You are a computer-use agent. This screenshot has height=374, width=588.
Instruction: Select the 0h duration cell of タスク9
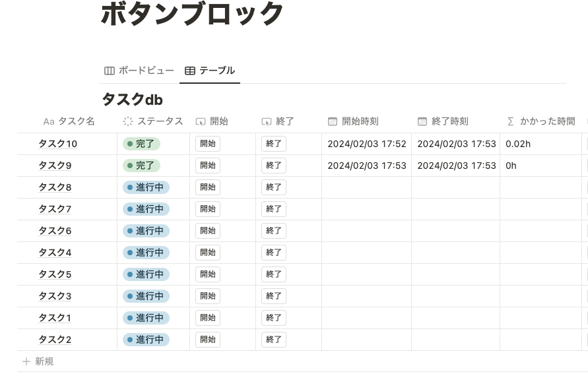tap(540, 166)
